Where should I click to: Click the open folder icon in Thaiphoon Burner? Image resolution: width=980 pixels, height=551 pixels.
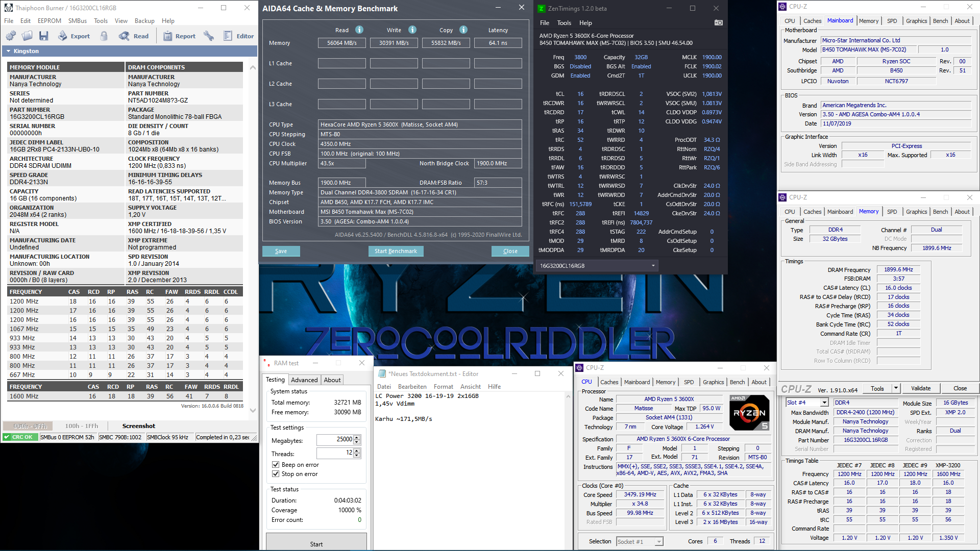point(27,36)
